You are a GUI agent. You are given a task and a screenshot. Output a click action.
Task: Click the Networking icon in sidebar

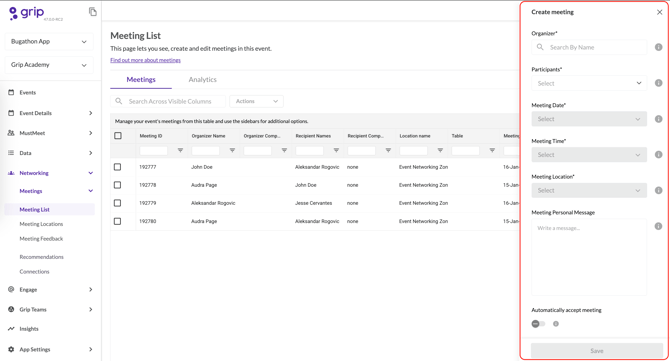(x=11, y=173)
